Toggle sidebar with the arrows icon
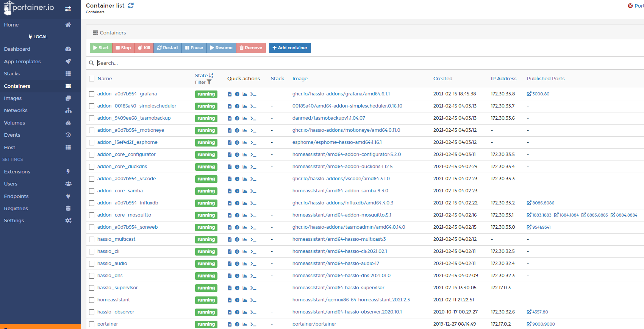 point(68,9)
